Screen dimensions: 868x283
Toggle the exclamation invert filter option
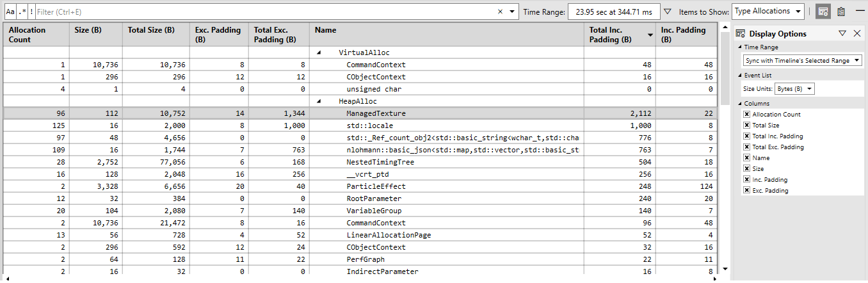coord(31,12)
